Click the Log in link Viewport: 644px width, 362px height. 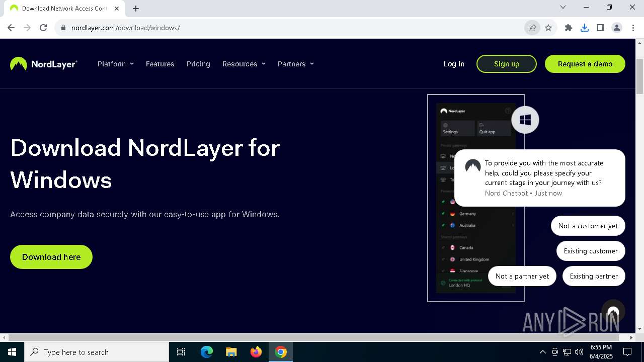[454, 64]
